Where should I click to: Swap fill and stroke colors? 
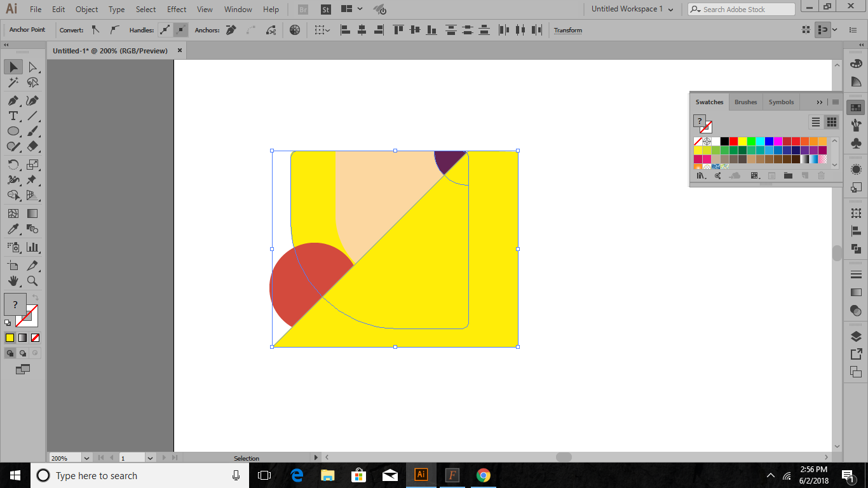click(x=35, y=297)
